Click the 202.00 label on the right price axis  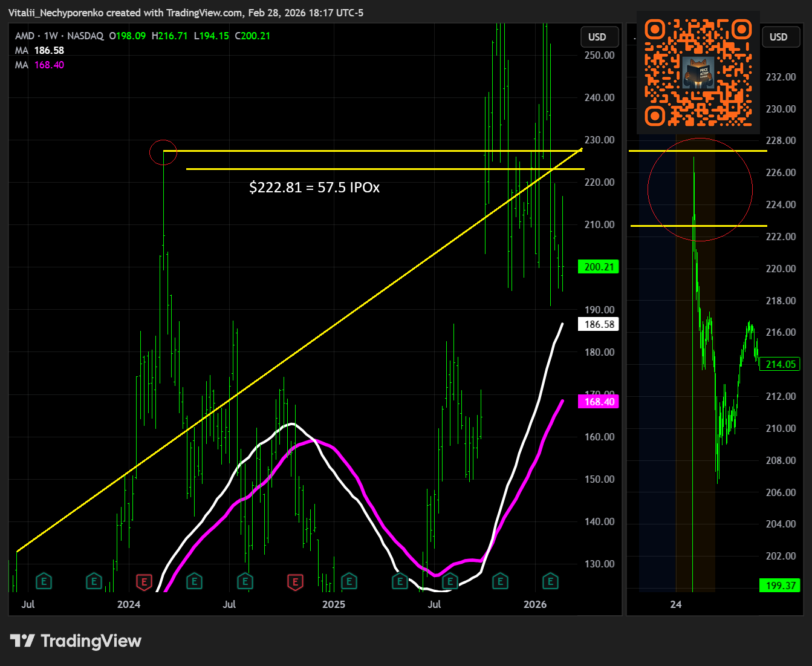coord(781,556)
